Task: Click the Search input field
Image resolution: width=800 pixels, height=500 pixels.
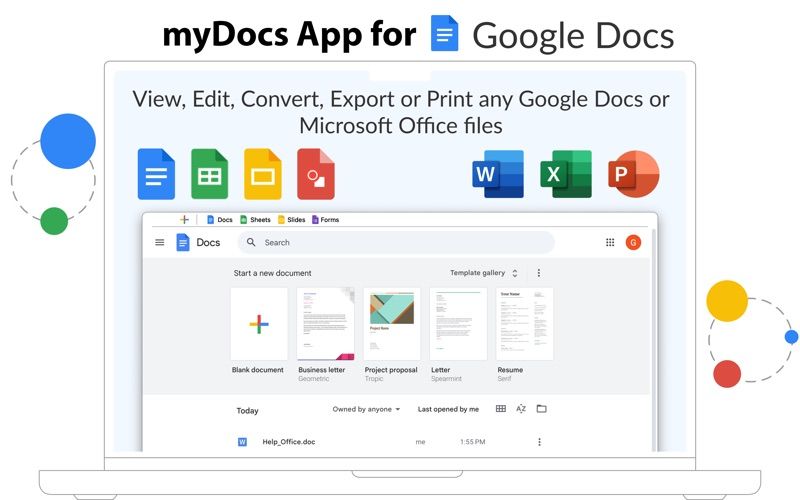Action: (396, 242)
